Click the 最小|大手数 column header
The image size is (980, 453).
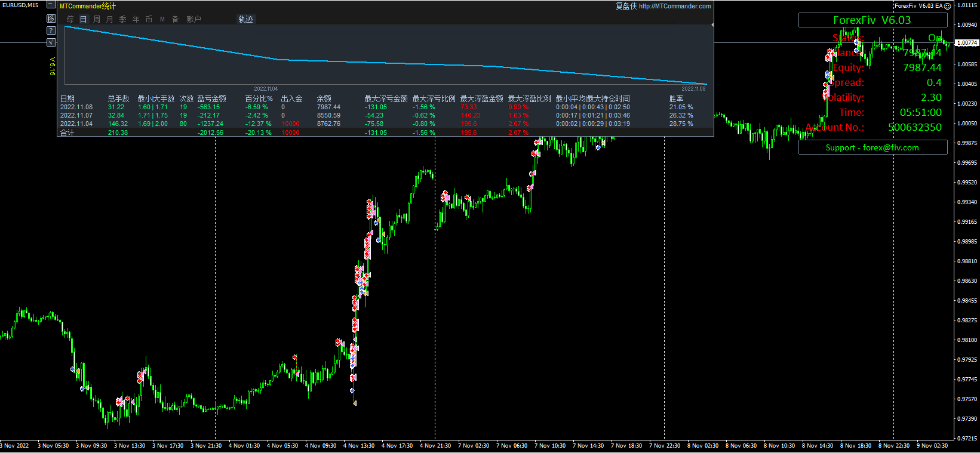156,98
